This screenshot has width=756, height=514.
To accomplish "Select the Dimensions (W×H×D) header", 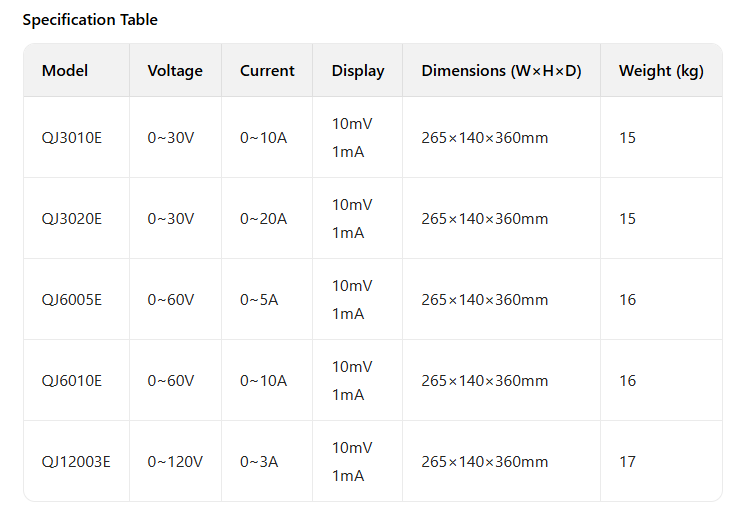I will pos(501,71).
